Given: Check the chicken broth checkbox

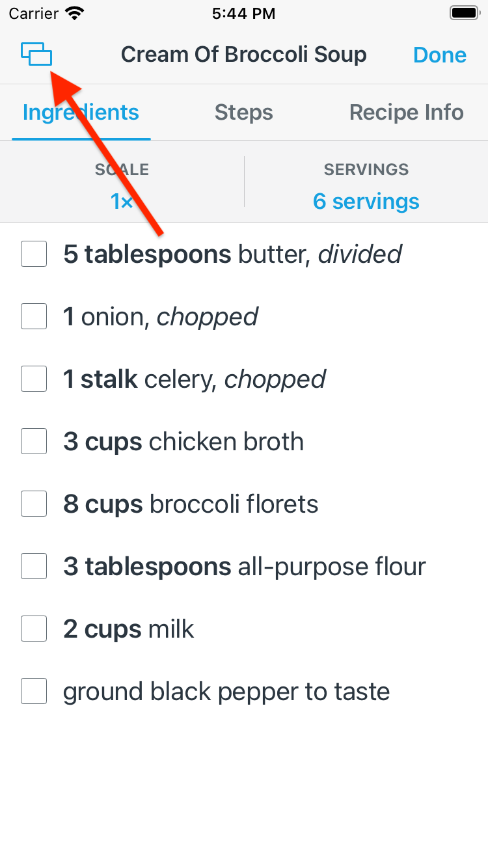Looking at the screenshot, I should 34,441.
